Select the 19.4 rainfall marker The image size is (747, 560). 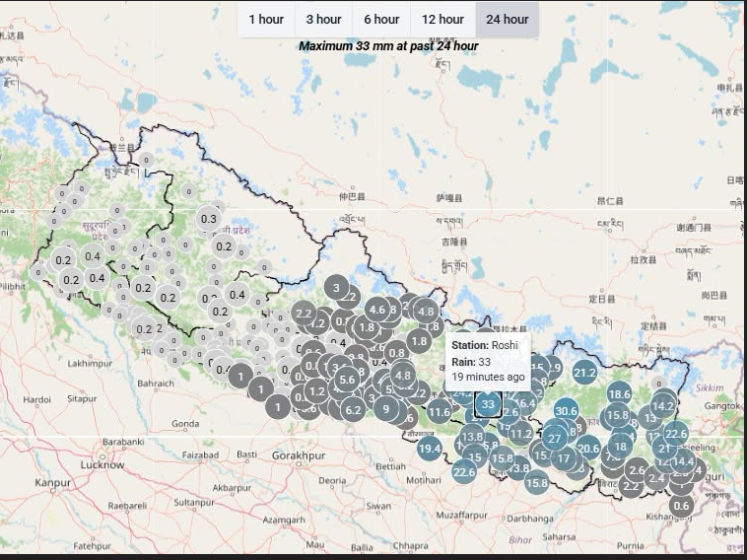pos(430,448)
